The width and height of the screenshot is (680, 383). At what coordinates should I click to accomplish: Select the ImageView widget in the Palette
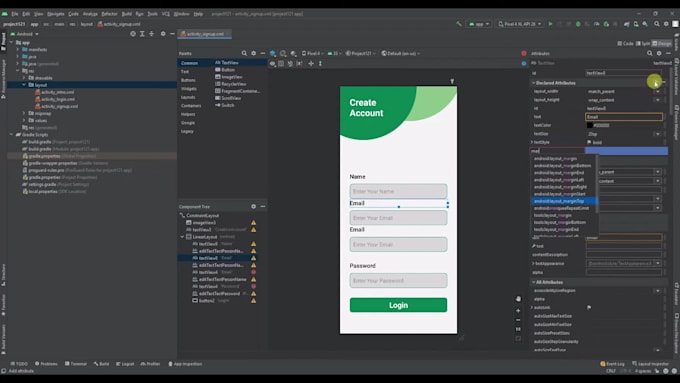tap(229, 77)
